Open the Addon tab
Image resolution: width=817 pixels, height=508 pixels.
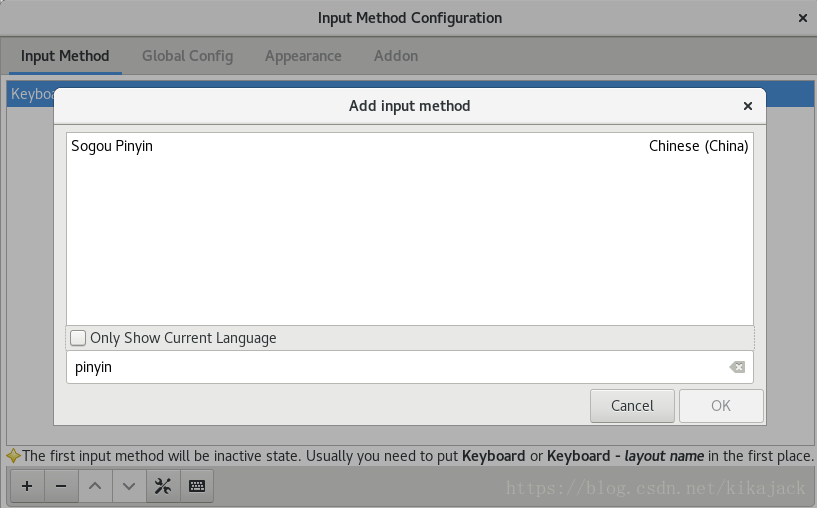pyautogui.click(x=396, y=56)
